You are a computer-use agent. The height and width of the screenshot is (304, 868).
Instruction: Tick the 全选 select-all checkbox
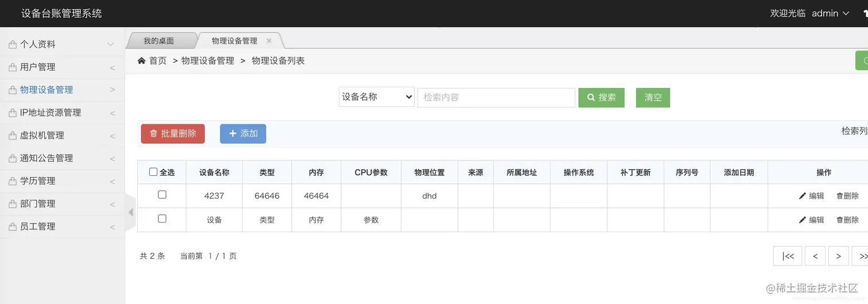pos(153,172)
